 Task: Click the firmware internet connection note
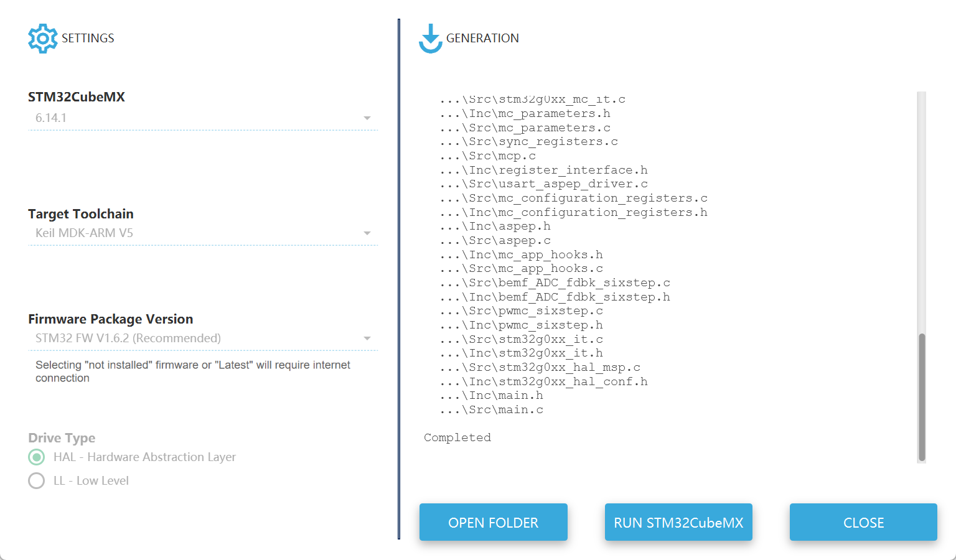(x=193, y=371)
